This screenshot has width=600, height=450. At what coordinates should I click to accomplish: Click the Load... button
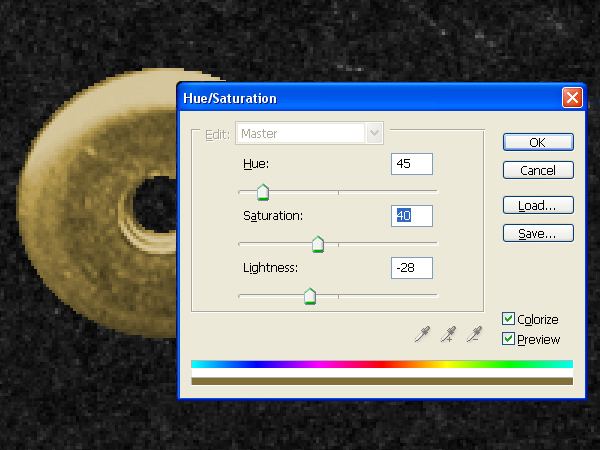coord(538,205)
